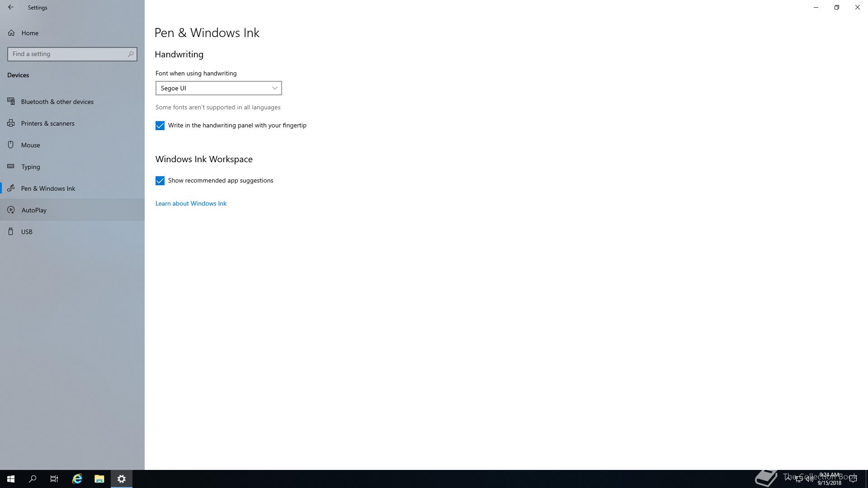Minimize the Settings window
The image size is (868, 488).
coord(816,7)
